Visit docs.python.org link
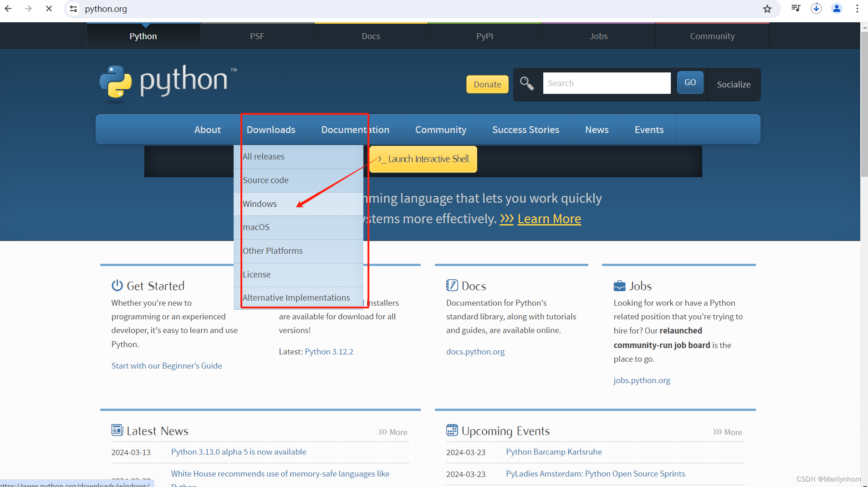 pos(475,352)
